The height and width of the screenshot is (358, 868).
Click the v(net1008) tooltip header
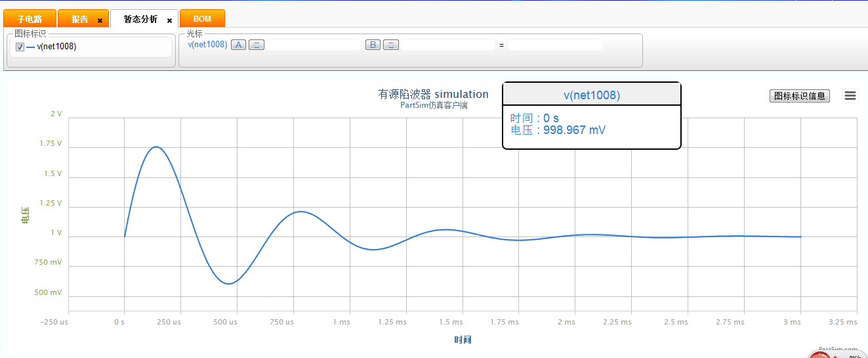pos(592,95)
